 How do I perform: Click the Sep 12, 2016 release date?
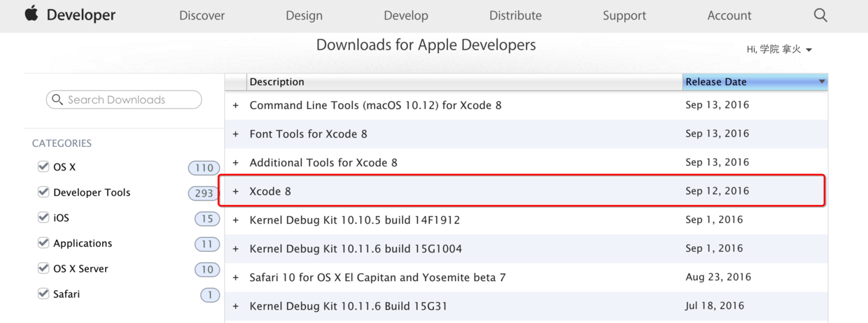pos(717,191)
